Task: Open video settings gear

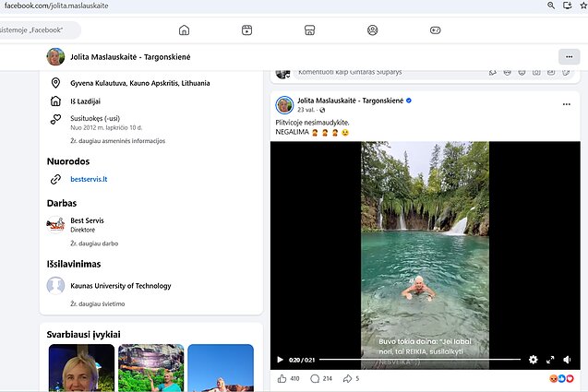Action: tap(533, 360)
